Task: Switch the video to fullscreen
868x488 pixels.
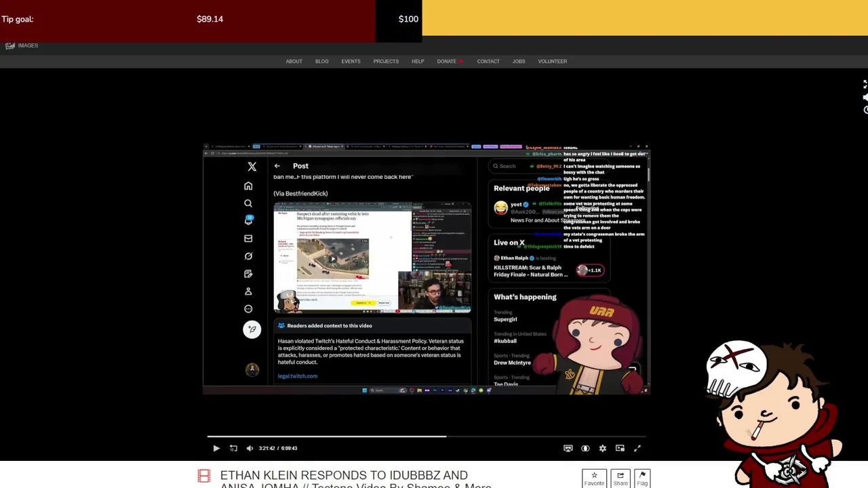Action: (x=637, y=448)
